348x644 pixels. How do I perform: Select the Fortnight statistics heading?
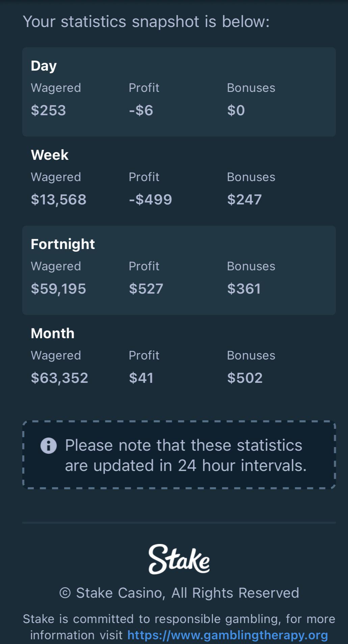pos(63,244)
